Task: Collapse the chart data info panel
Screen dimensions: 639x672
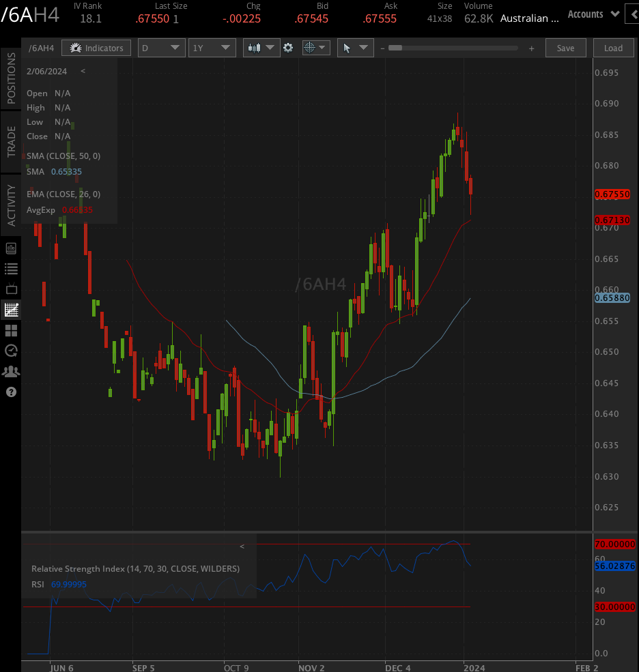Action: (x=83, y=71)
